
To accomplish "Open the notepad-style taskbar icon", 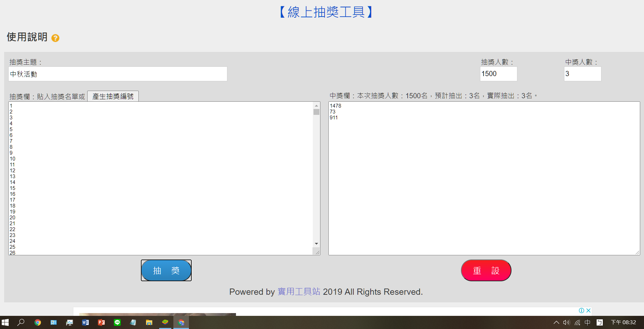I will tap(133, 322).
